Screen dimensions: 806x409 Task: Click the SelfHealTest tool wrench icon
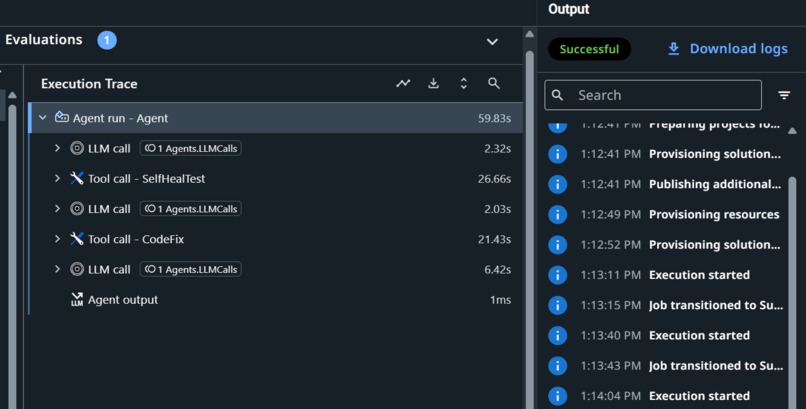(x=77, y=178)
